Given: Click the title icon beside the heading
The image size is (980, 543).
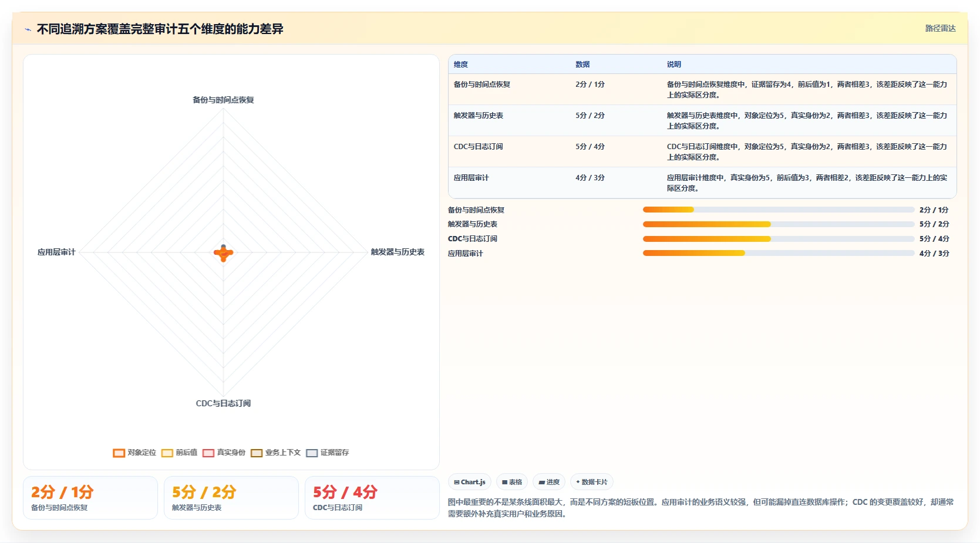Looking at the screenshot, I should coord(28,29).
